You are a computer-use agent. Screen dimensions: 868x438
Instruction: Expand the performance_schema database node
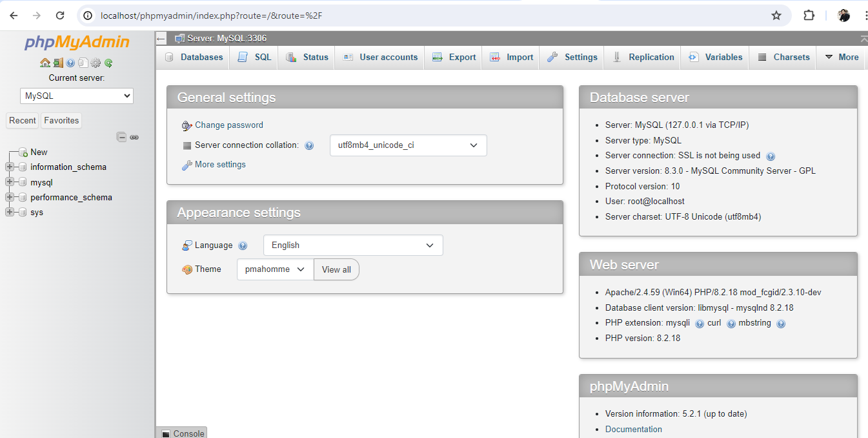[9, 197]
